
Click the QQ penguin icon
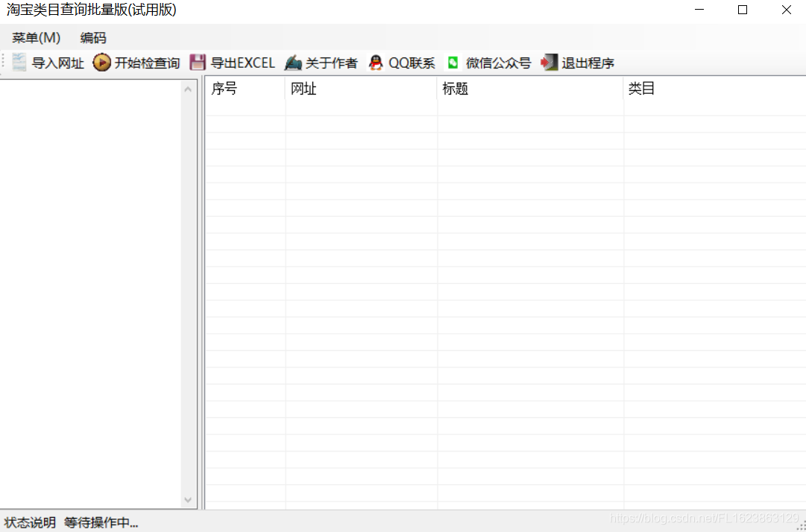tap(377, 63)
